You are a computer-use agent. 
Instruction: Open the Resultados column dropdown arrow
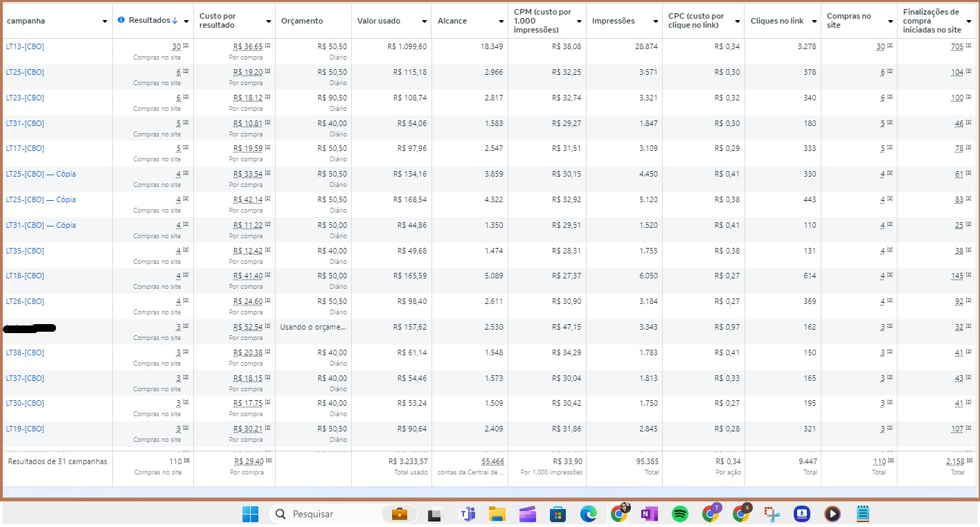(x=186, y=21)
